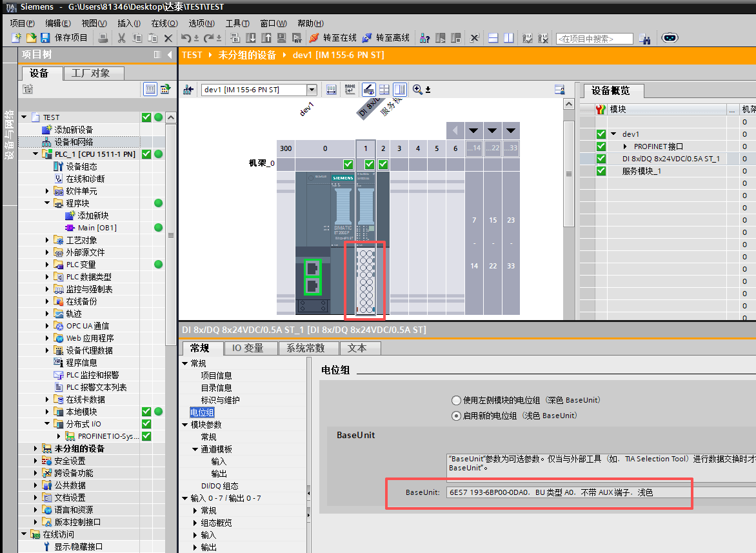This screenshot has height=553, width=756.
Task: Open the robot assistant icon
Action: click(x=670, y=37)
